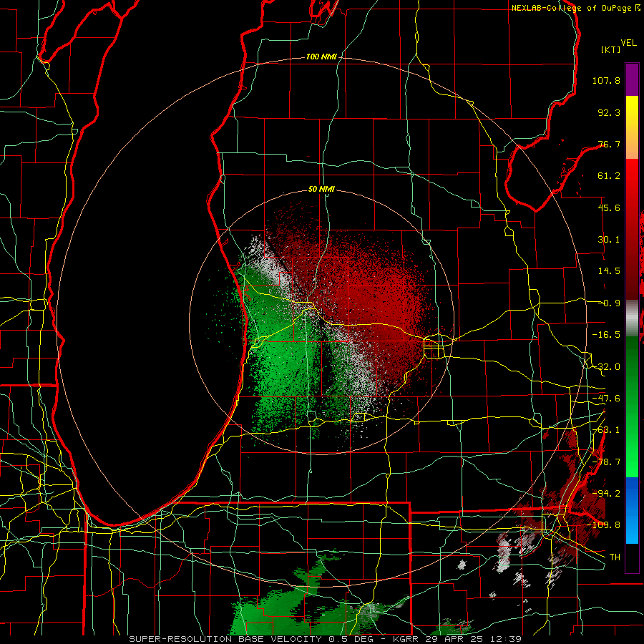Click the 14.5 velocity scale value
The height and width of the screenshot is (644, 644).
click(x=609, y=271)
